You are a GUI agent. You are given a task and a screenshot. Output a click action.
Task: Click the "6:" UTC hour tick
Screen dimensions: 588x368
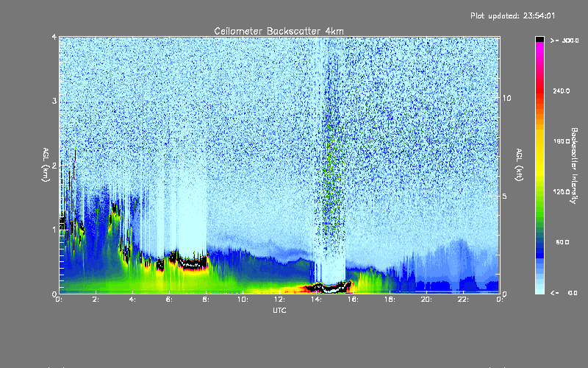[170, 300]
